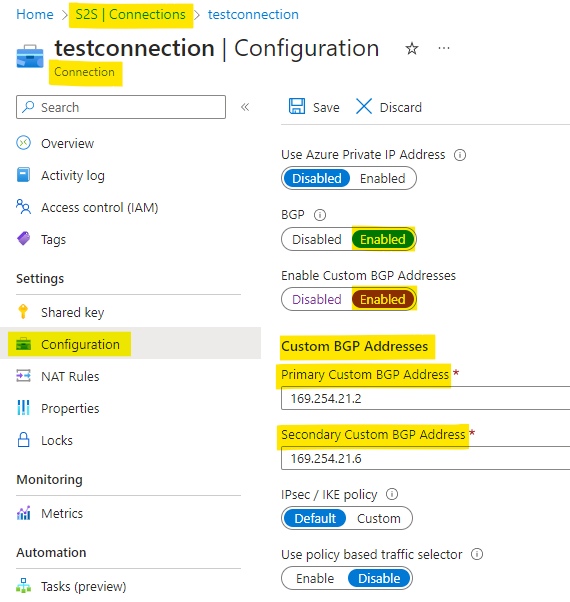Set BGP to Enabled
Image resolution: width=570 pixels, height=602 pixels.
pyautogui.click(x=383, y=239)
